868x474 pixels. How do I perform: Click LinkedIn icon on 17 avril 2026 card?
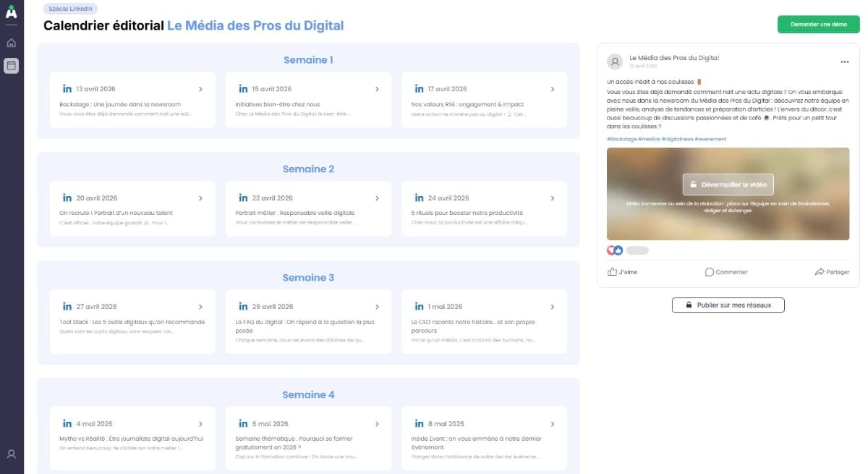tap(419, 89)
